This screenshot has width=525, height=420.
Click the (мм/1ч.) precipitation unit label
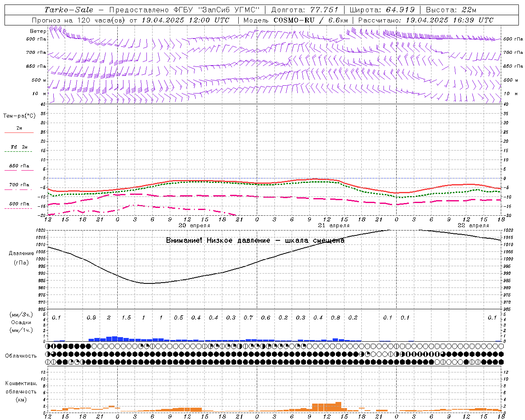pos(21,330)
